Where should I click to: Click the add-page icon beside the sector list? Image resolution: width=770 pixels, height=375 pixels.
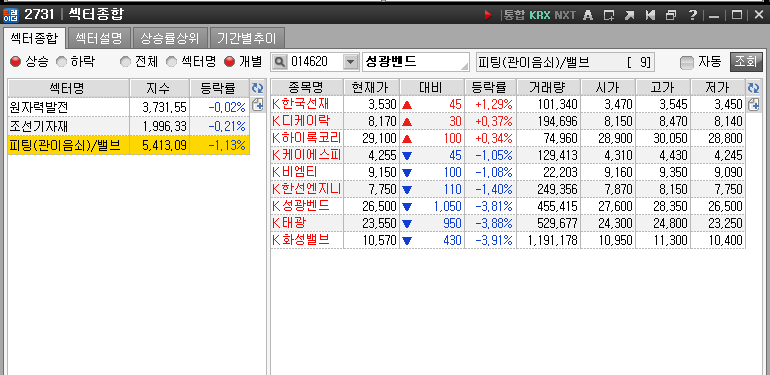(x=257, y=104)
